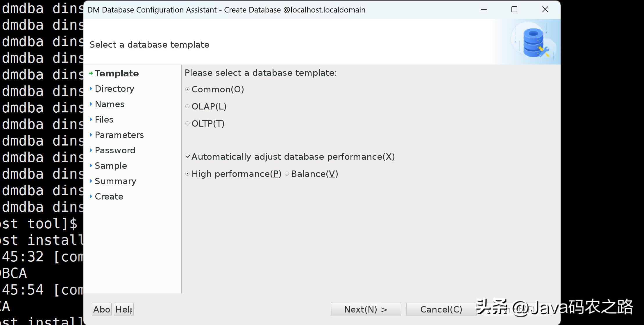Toggle automatically adjust database performance checkbox

pos(188,157)
